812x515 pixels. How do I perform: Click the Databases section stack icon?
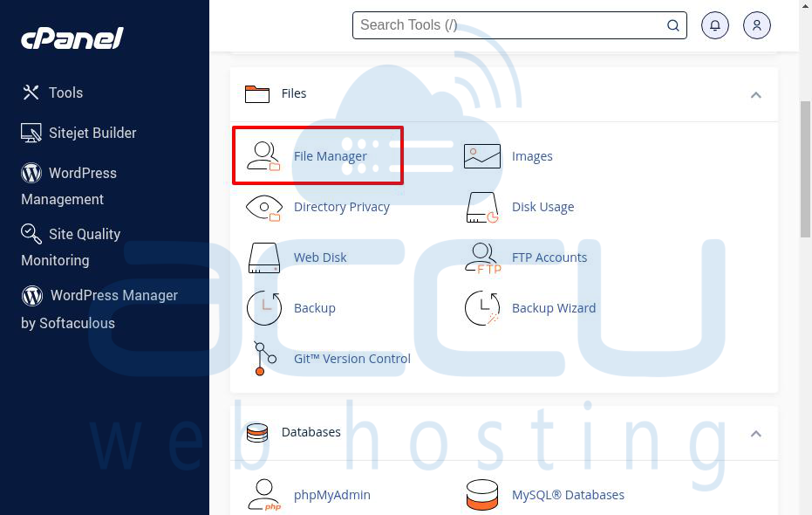pyautogui.click(x=257, y=433)
